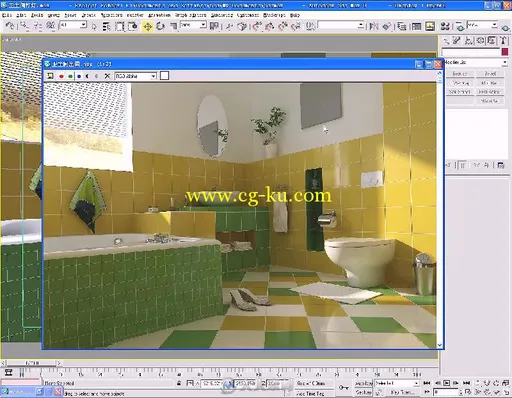Click the Align tool icon
Screen dimensions: 512x398
coord(387,26)
